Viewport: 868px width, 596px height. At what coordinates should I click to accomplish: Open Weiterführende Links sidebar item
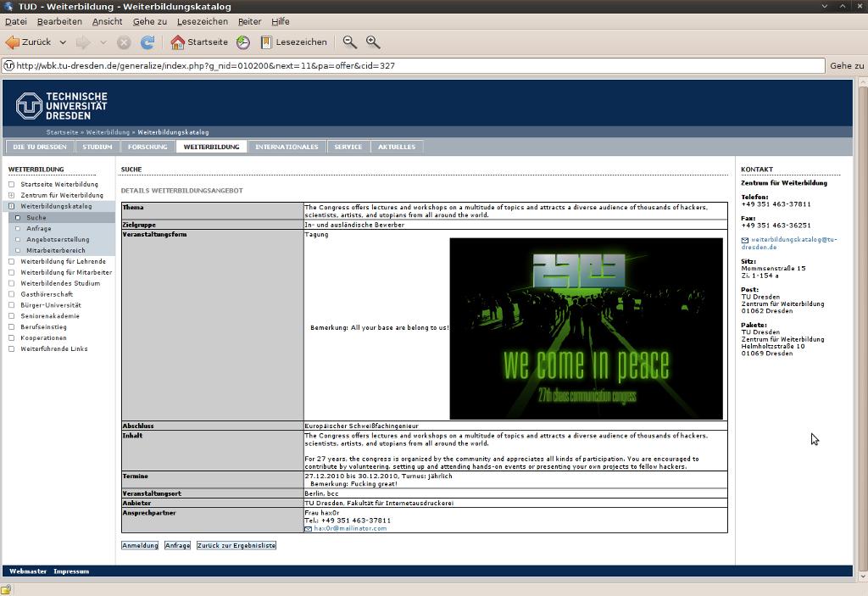click(53, 349)
